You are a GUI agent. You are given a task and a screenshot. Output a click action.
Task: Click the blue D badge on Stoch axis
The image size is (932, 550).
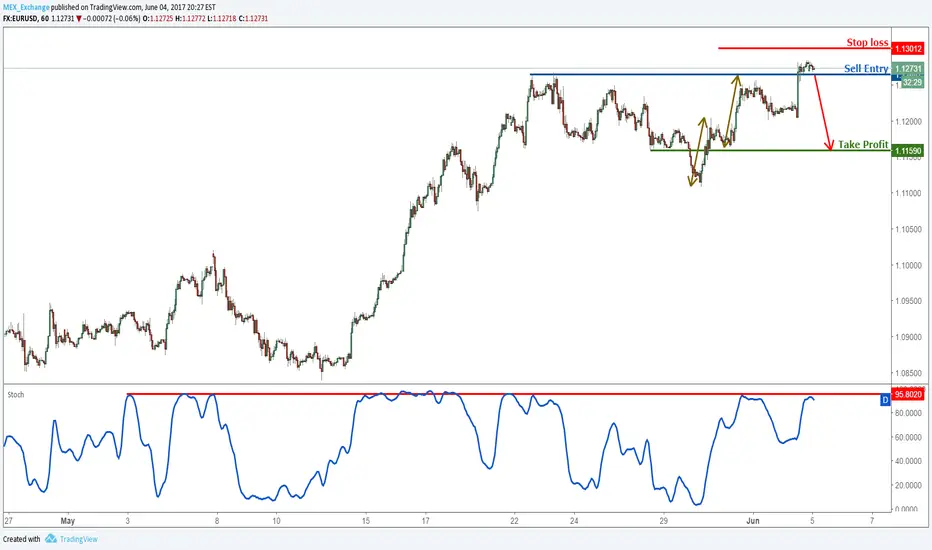point(885,400)
